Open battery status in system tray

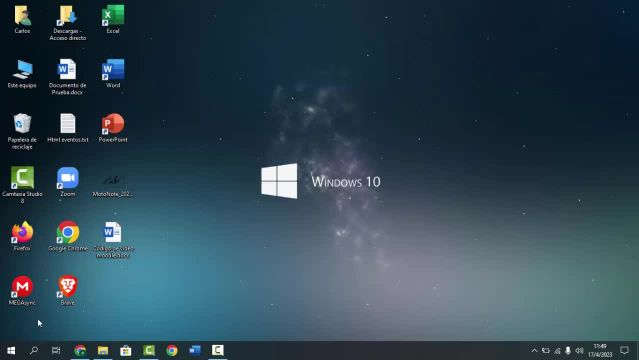546,351
